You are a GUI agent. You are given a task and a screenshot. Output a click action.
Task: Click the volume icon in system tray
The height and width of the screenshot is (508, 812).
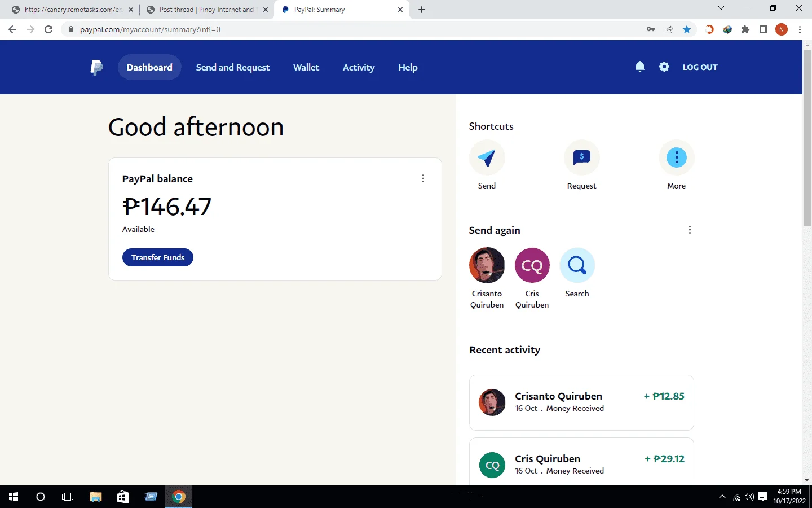(749, 497)
